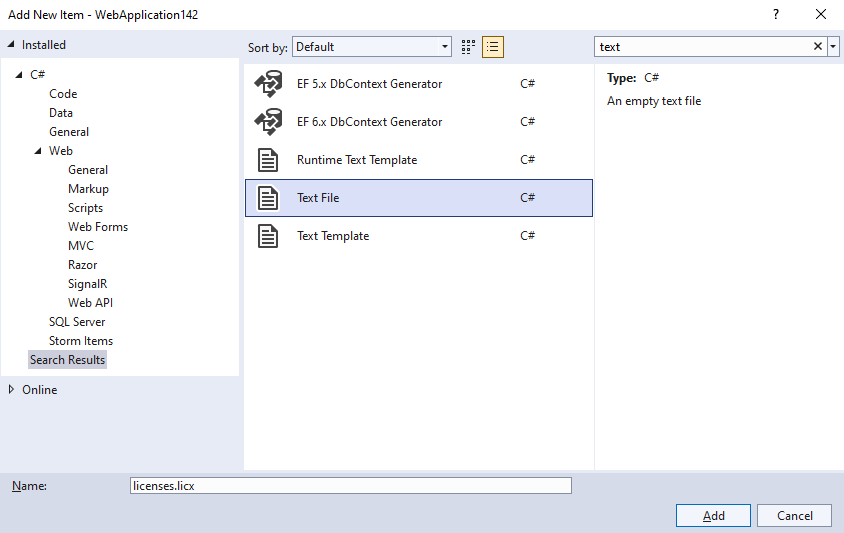Click the EF 5.x DbContext Generator icon
844x533 pixels.
[269, 83]
